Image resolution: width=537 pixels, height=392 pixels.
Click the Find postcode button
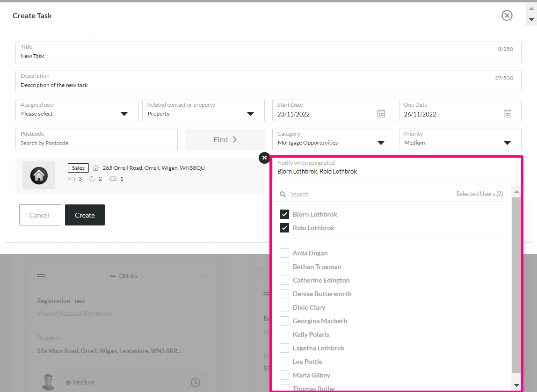(225, 139)
